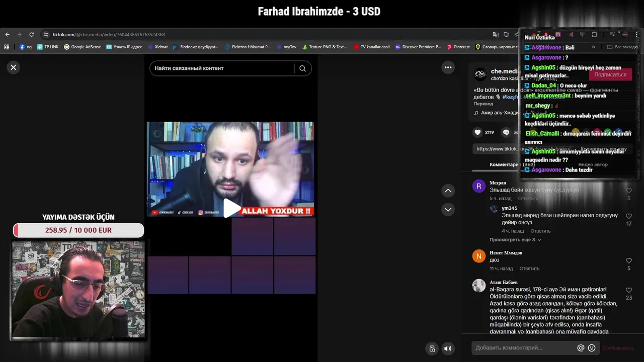Open site information icon in address bar
Screen dimensions: 644x362
pos(46,35)
